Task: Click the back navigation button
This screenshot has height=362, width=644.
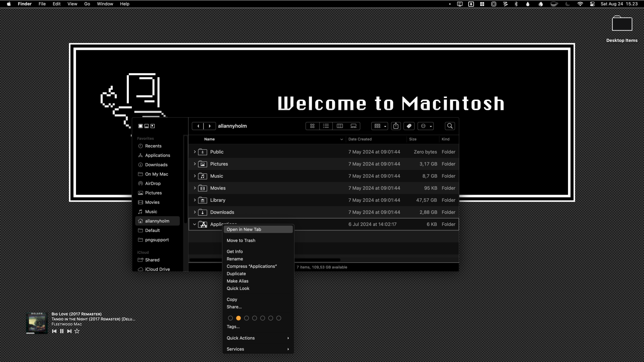Action: click(x=198, y=126)
